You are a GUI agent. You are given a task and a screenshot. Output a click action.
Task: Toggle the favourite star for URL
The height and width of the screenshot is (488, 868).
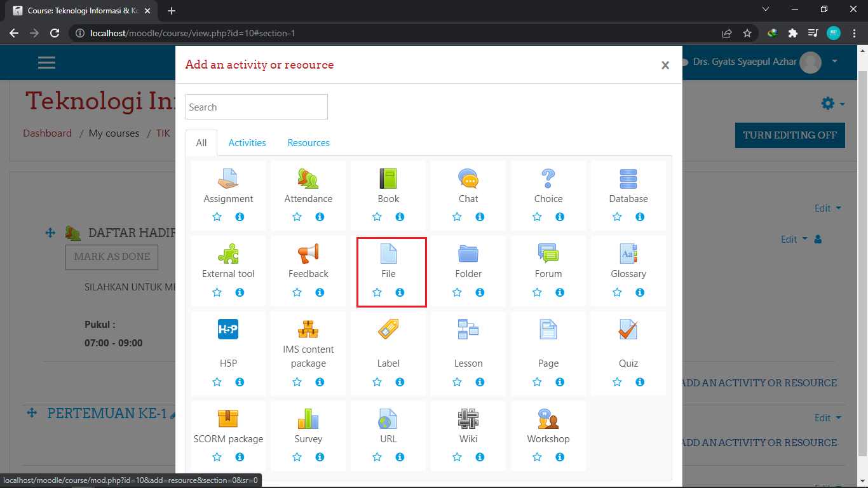[377, 457]
